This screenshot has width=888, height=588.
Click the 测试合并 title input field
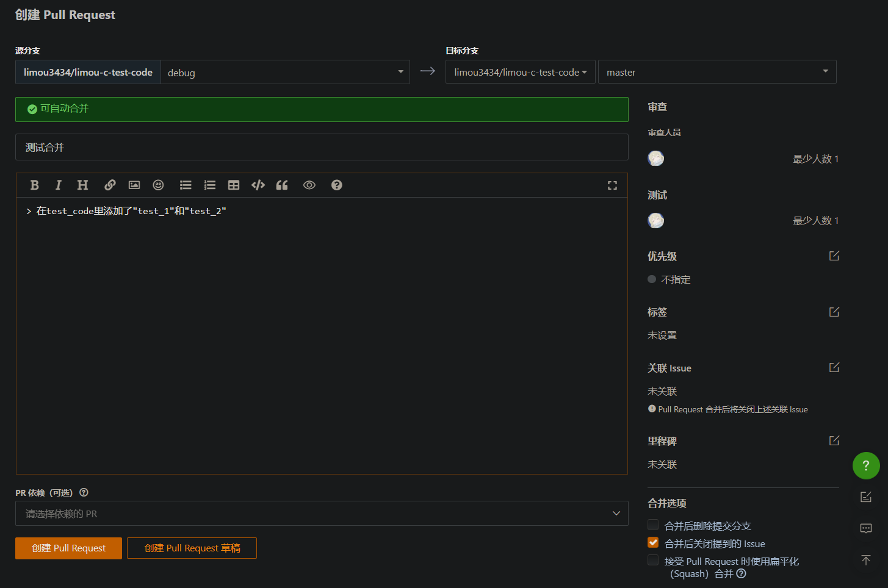click(x=322, y=148)
